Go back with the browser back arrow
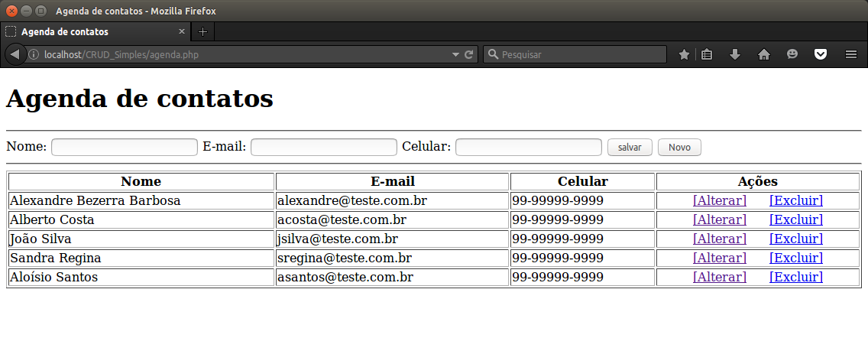 [x=15, y=54]
